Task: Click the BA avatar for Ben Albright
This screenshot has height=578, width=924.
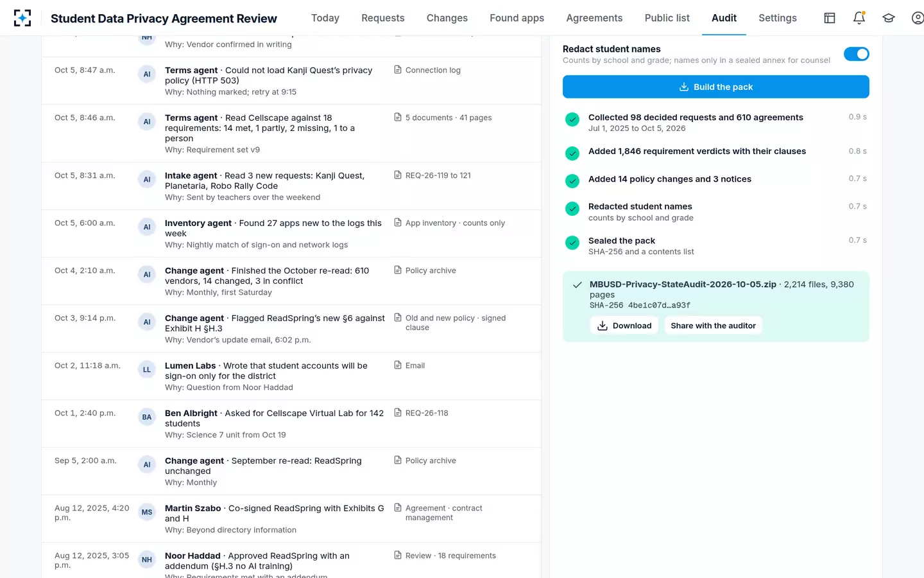Action: pos(147,417)
